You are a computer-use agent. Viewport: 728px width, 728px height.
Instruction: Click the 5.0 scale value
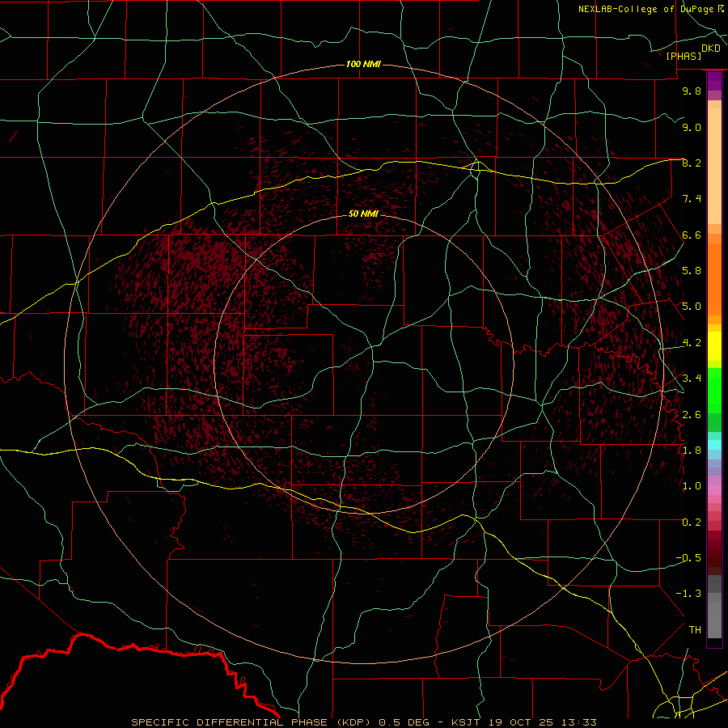[692, 307]
